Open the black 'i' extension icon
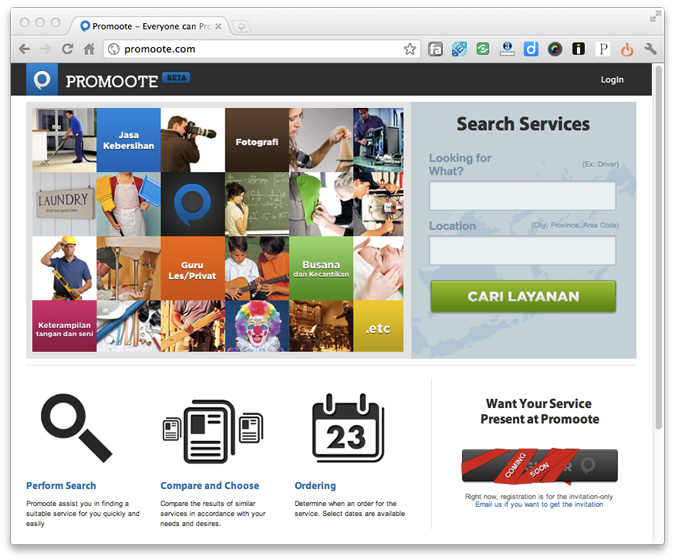This screenshot has height=560, width=675. (578, 49)
